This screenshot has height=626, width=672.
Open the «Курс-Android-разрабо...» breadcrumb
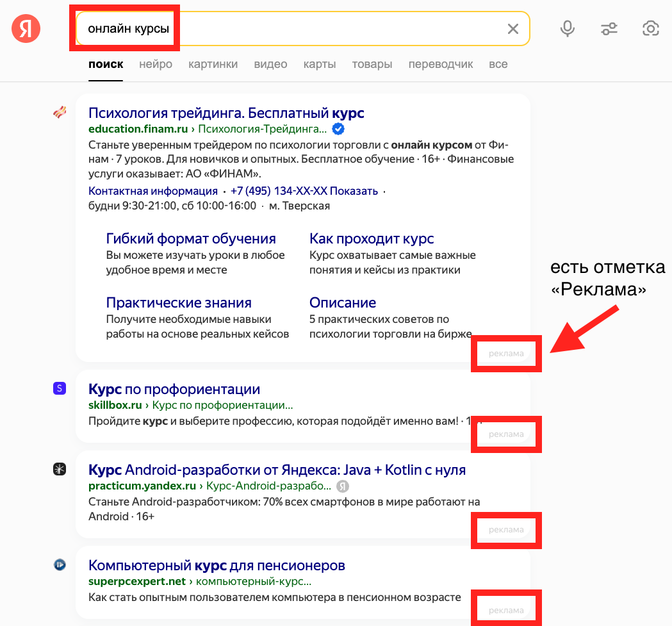[268, 486]
